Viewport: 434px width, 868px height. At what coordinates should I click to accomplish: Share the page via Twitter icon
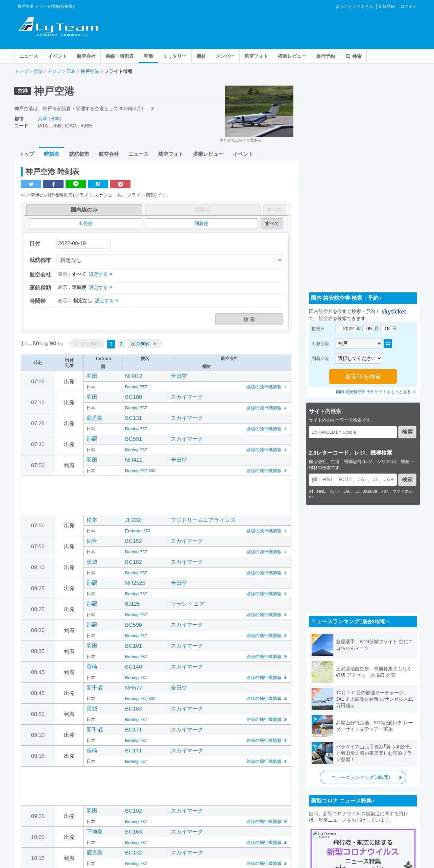click(31, 184)
